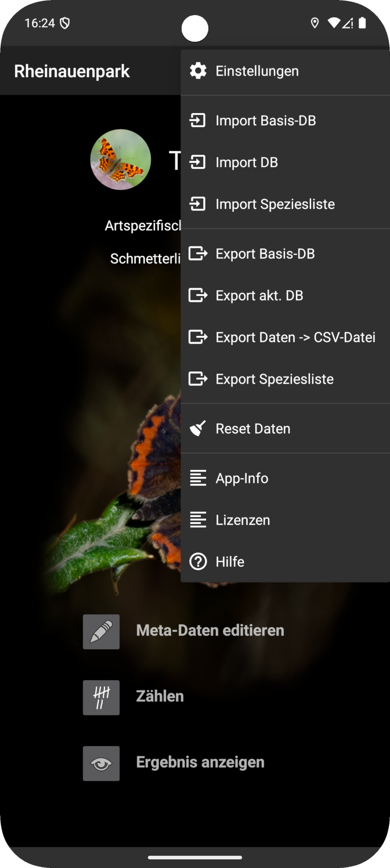Screen dimensions: 390x868
Task: Click the eye icon for results
Action: pos(101,763)
